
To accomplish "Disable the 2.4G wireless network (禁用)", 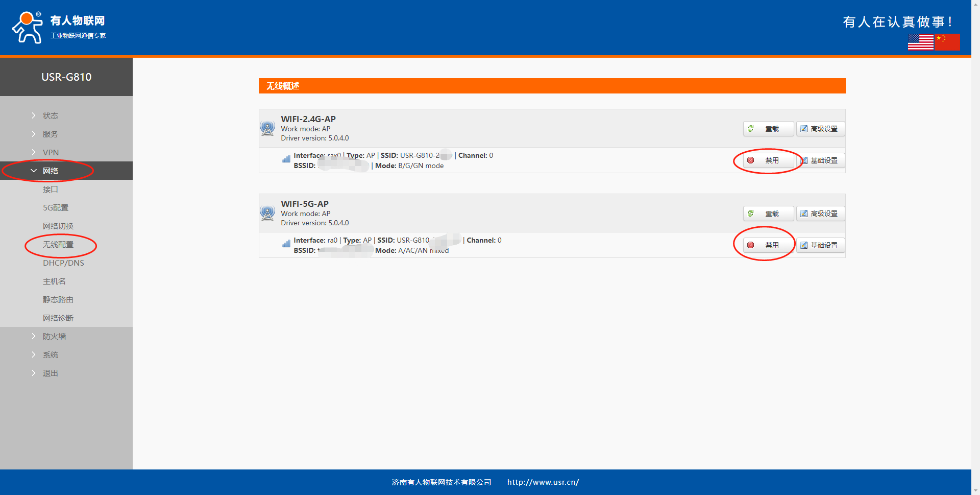I will coord(768,160).
